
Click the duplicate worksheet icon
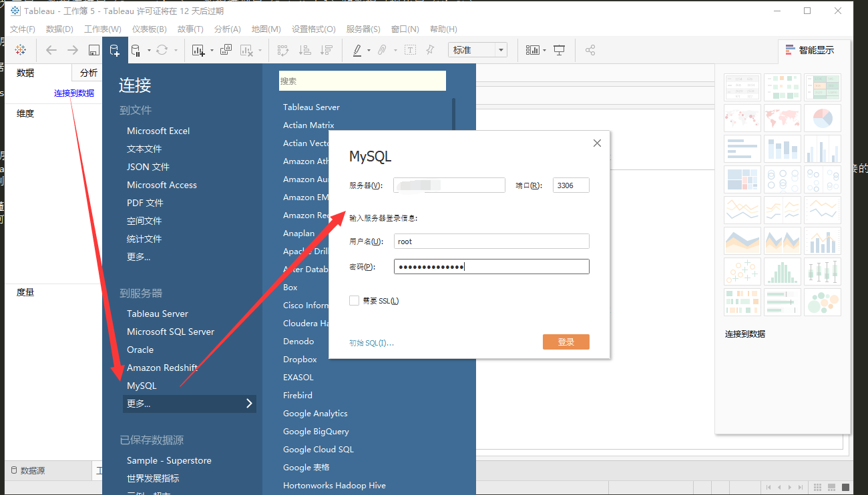(x=226, y=50)
